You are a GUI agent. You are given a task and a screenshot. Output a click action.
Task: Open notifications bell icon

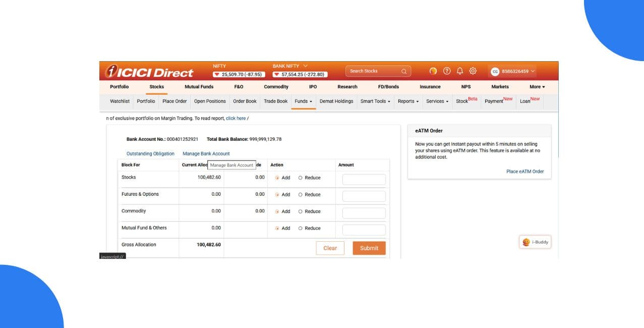[460, 71]
